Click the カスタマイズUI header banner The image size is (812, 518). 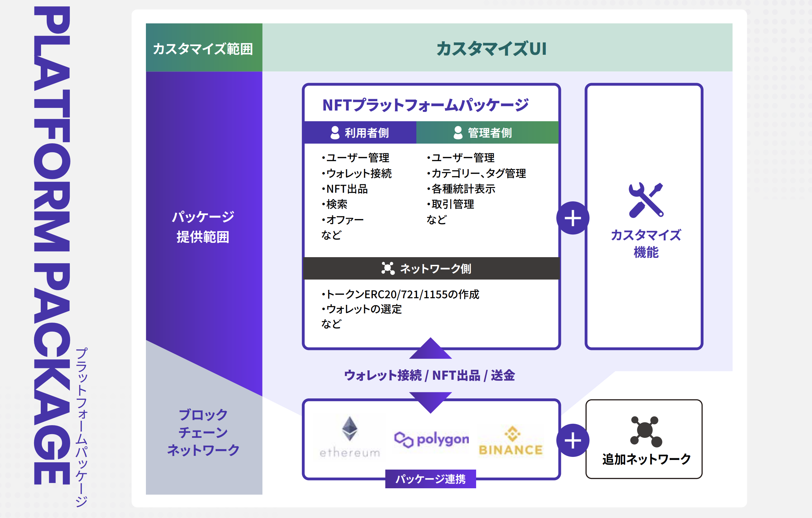[x=491, y=48]
